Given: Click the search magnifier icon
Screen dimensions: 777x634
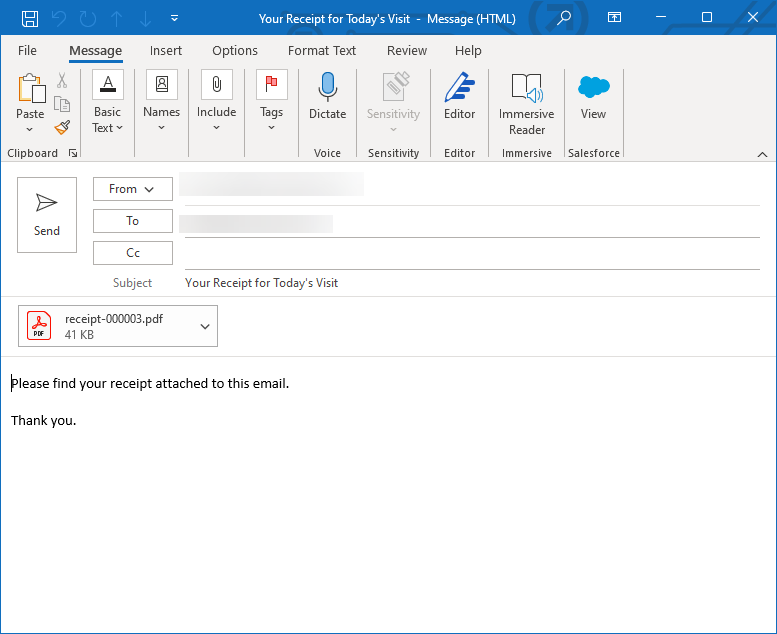Looking at the screenshot, I should pyautogui.click(x=564, y=18).
